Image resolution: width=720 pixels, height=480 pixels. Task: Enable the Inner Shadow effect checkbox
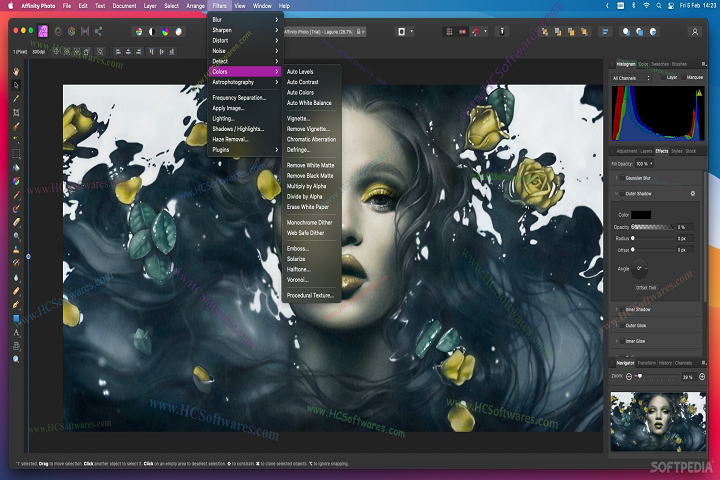click(622, 310)
